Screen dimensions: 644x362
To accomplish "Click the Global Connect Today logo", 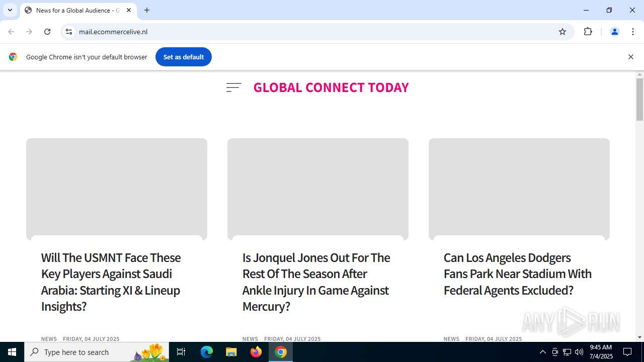I will click(x=331, y=87).
